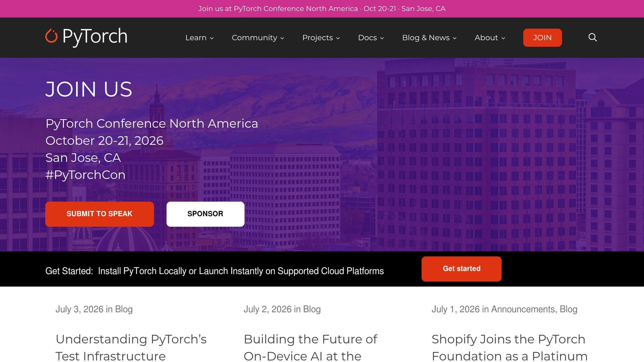The image size is (644, 362).
Task: Open the Shopify Joins the PyTorch Foundation article
Action: click(x=509, y=348)
